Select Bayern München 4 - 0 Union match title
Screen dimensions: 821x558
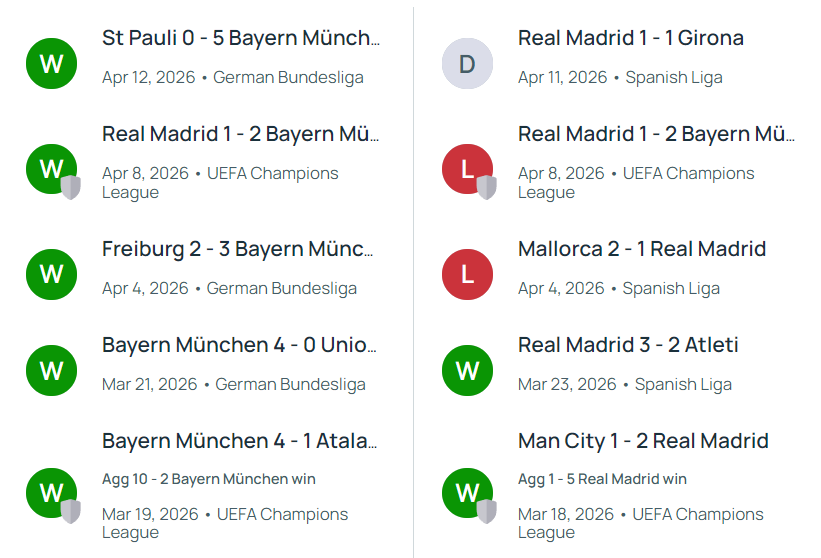tap(239, 345)
